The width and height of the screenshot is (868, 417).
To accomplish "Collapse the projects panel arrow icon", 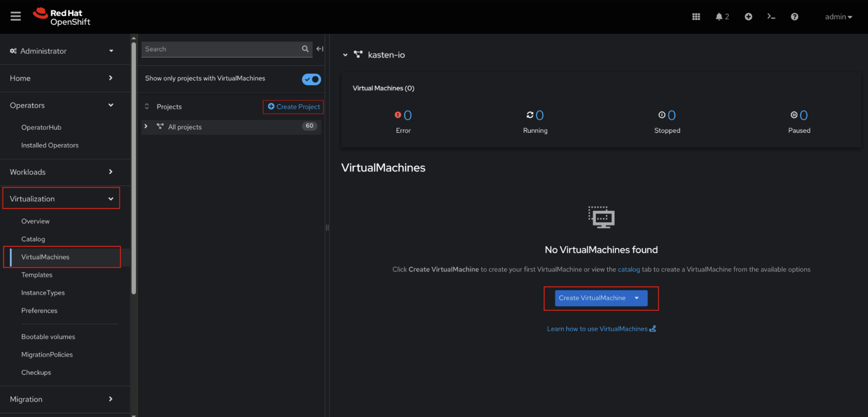I will 320,49.
